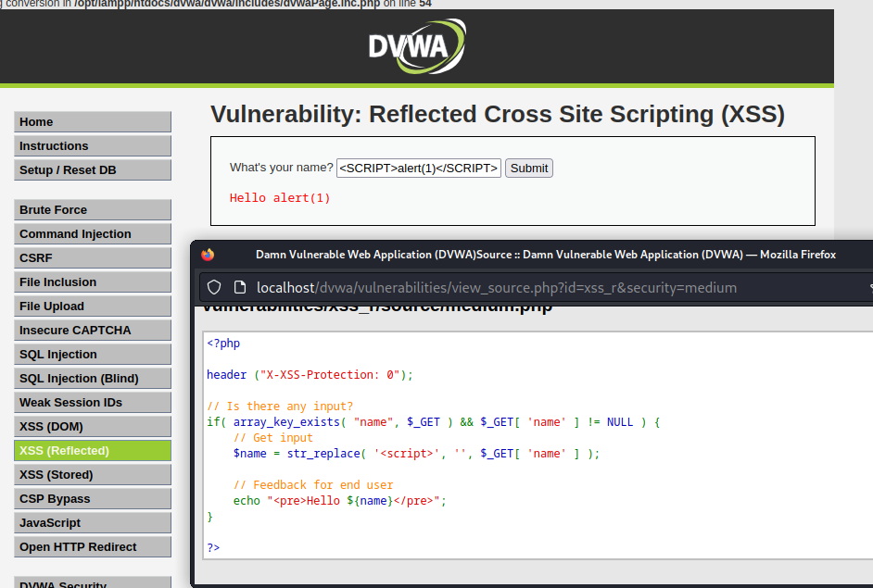The height and width of the screenshot is (588, 873).
Task: Click '// Feedback for end user' comment
Action: coord(313,485)
